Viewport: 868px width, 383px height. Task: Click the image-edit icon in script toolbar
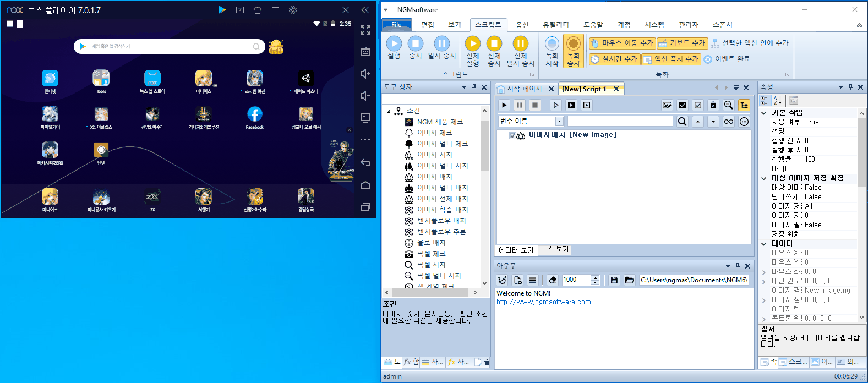tap(667, 105)
